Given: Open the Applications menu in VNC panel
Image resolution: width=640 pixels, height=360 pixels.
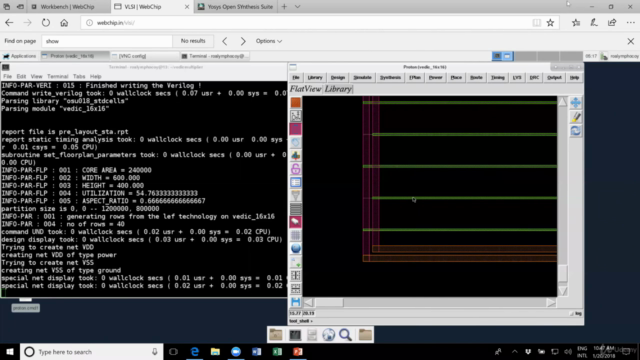Looking at the screenshot, I should pos(20,56).
